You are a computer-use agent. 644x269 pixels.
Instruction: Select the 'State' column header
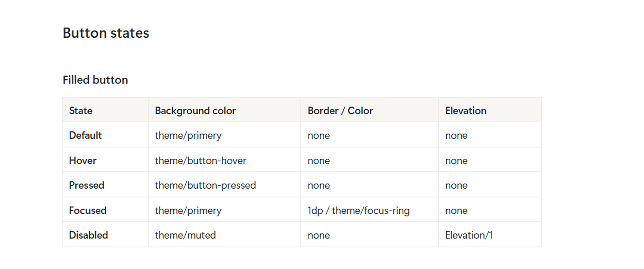click(x=81, y=111)
